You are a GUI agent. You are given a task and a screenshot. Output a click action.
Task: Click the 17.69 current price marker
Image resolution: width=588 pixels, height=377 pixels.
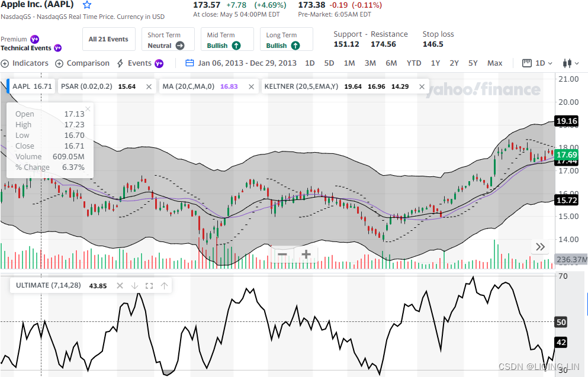[567, 155]
